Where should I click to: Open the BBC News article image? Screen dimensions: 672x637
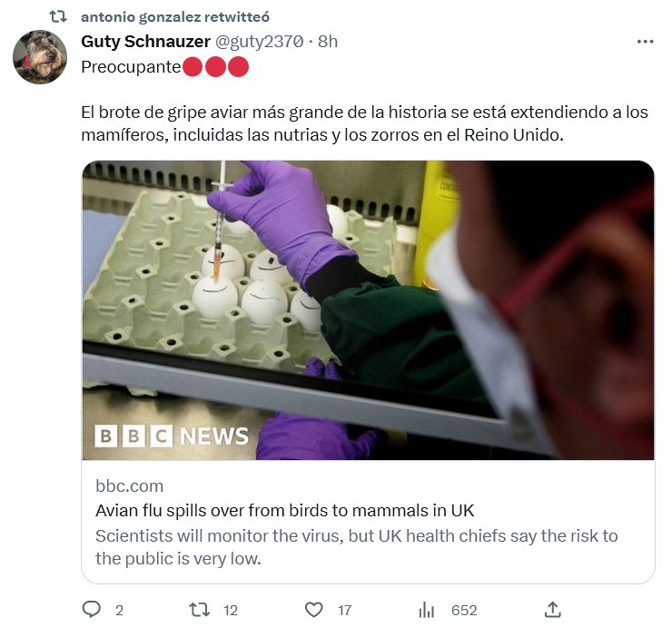(368, 310)
